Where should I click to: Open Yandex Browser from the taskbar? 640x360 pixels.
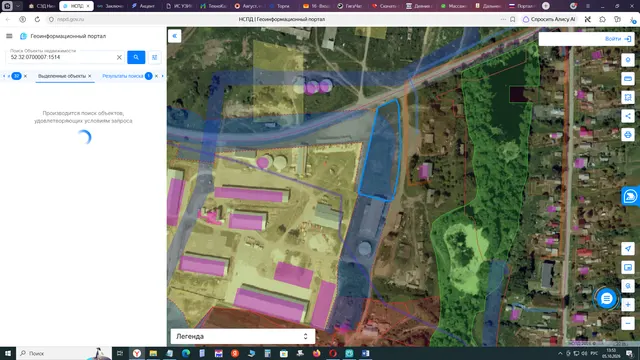137,353
